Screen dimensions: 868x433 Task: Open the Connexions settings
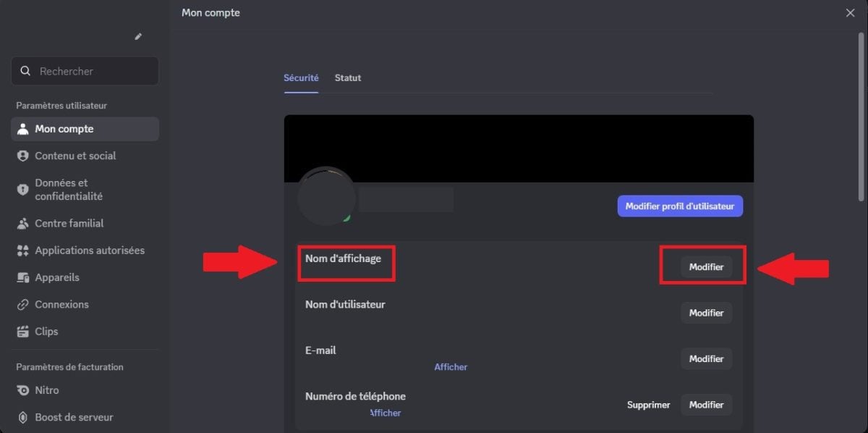24,304
